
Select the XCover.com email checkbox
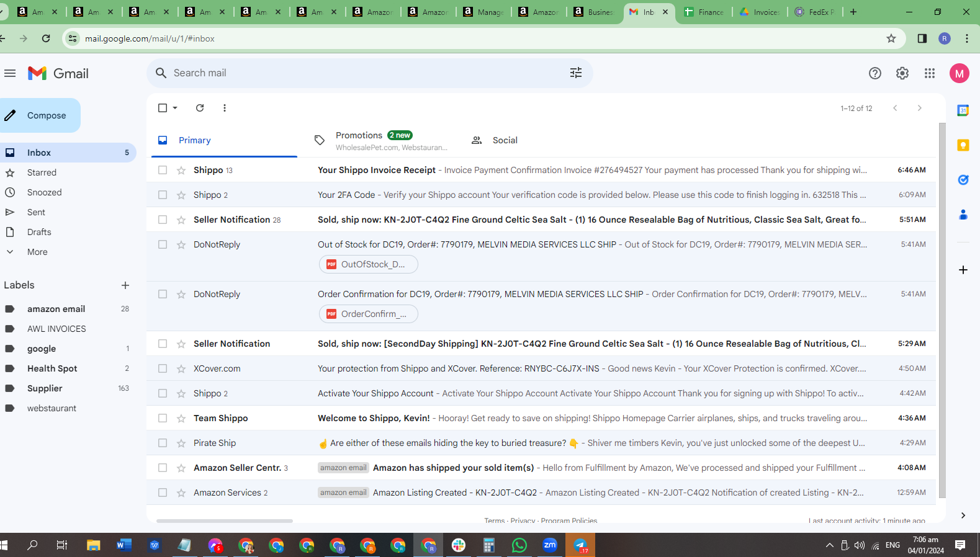(x=163, y=368)
